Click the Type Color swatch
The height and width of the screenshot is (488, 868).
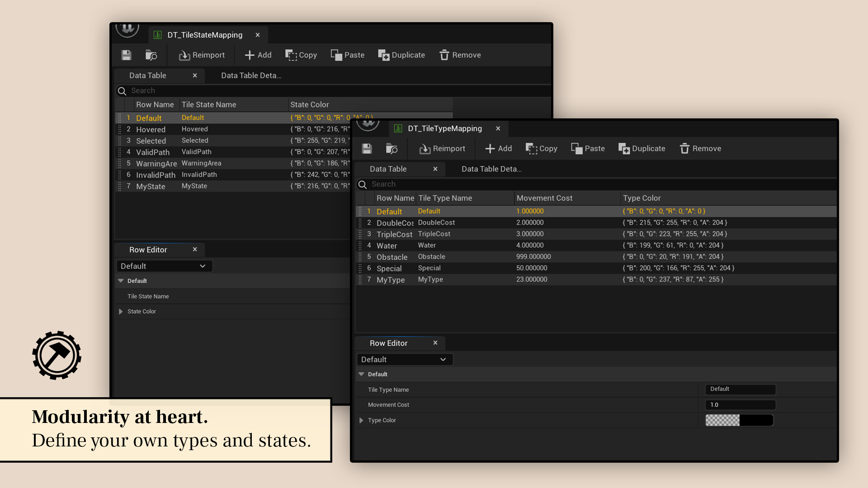(x=739, y=420)
